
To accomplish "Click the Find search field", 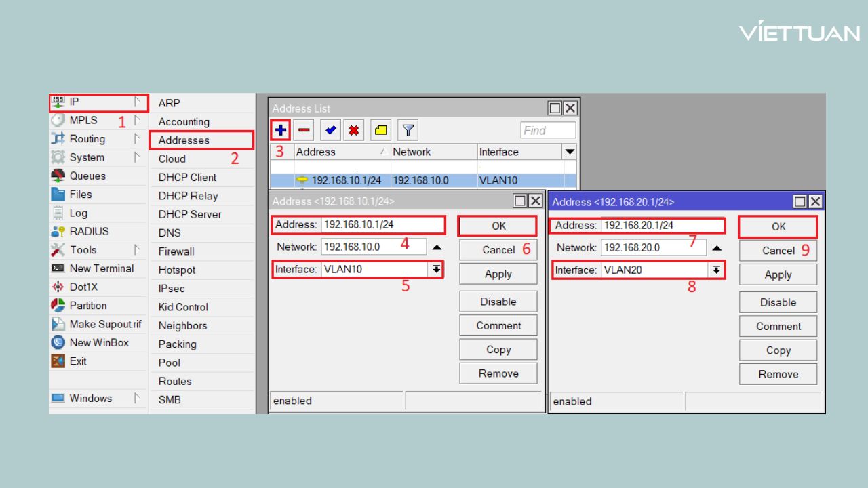I will coord(548,130).
